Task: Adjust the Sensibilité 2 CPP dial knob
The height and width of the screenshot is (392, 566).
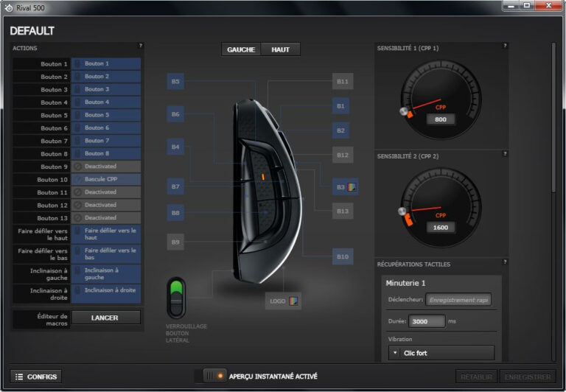Action: 402,211
